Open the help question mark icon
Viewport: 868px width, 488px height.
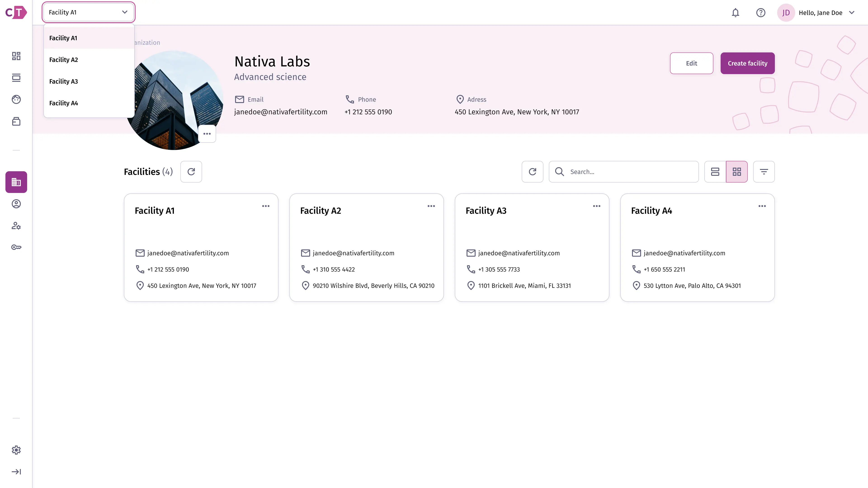(760, 13)
